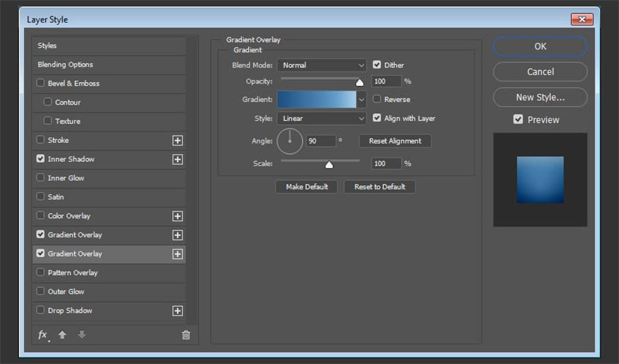Click the Reset Alignment button

pyautogui.click(x=395, y=141)
